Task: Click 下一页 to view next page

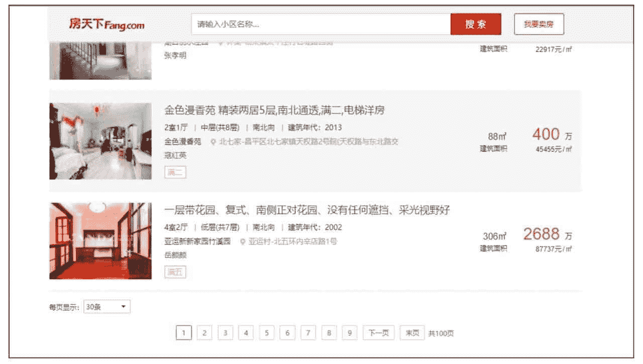Action: (378, 333)
